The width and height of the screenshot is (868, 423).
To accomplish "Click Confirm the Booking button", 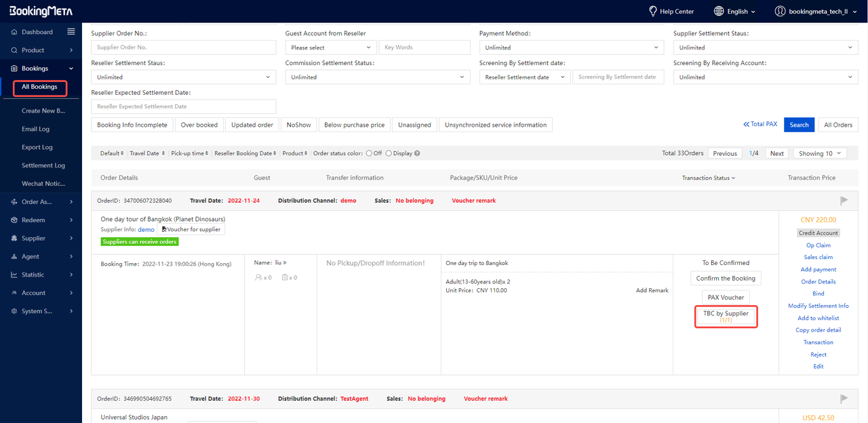I will pos(725,279).
